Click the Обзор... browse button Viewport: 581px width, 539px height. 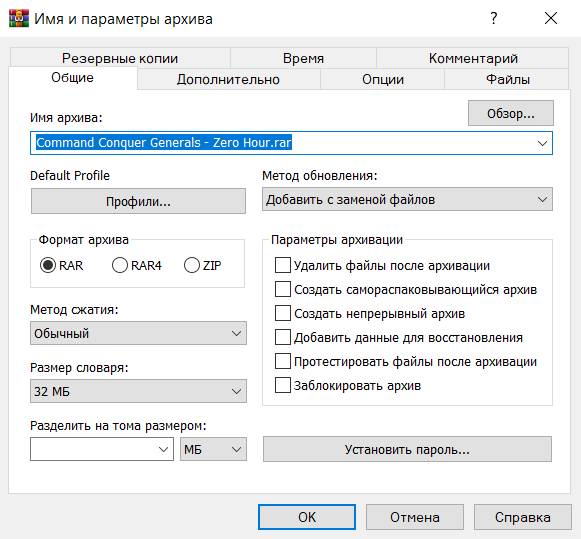coord(511,113)
